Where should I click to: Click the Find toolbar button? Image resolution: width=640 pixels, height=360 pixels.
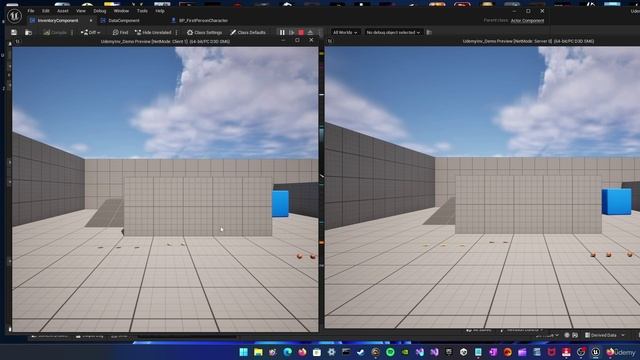(x=120, y=32)
